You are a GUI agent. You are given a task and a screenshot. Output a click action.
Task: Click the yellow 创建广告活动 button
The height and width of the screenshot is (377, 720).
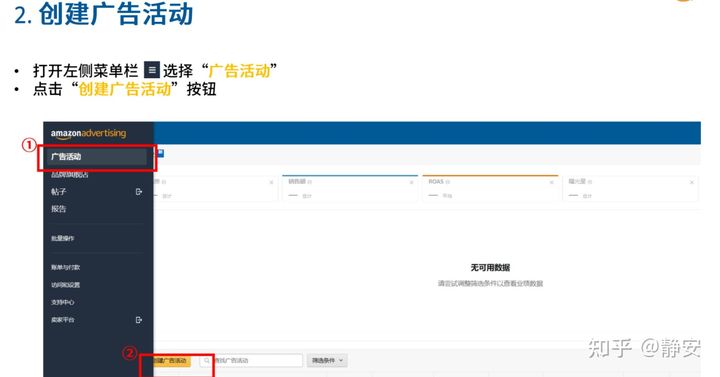[171, 361]
